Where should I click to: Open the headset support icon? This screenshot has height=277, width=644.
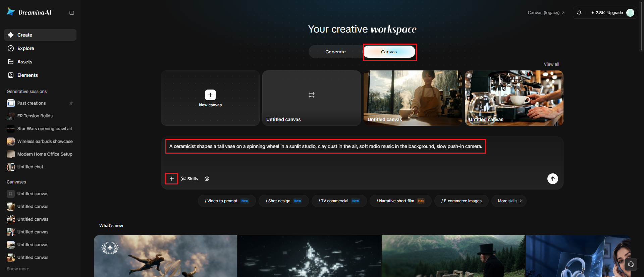pyautogui.click(x=631, y=264)
